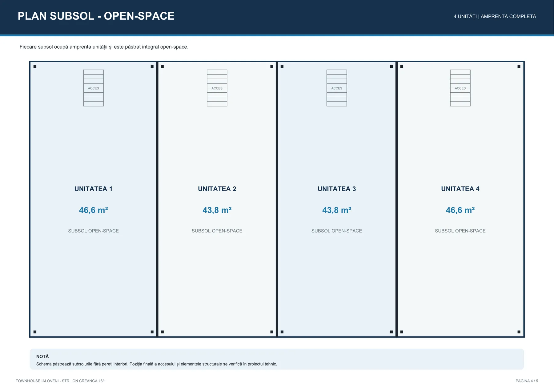Click SUBSOL OPEN-SPACE text under Unitatea 4

pyautogui.click(x=460, y=231)
